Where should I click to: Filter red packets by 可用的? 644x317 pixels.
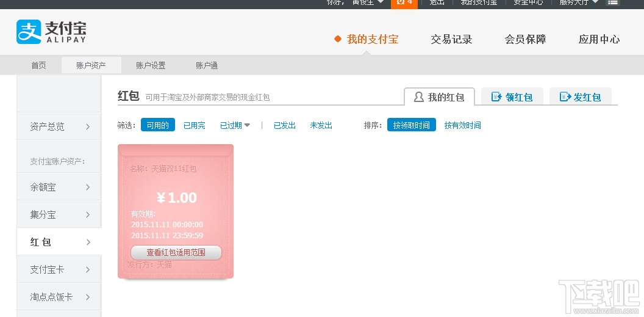tap(158, 125)
